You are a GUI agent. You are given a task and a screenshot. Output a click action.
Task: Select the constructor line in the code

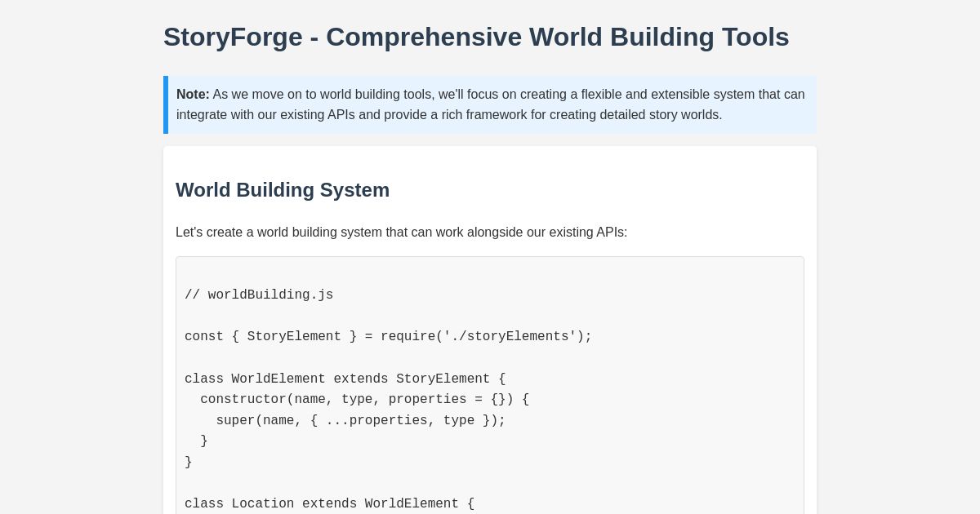[x=365, y=400]
